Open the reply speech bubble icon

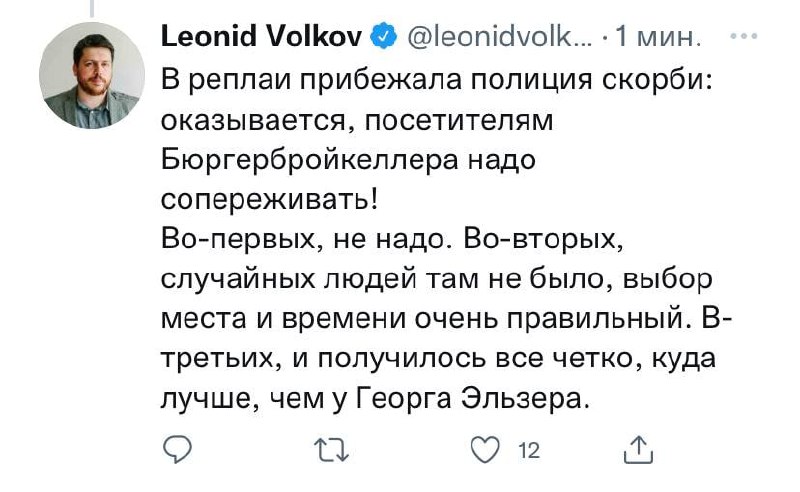(178, 450)
